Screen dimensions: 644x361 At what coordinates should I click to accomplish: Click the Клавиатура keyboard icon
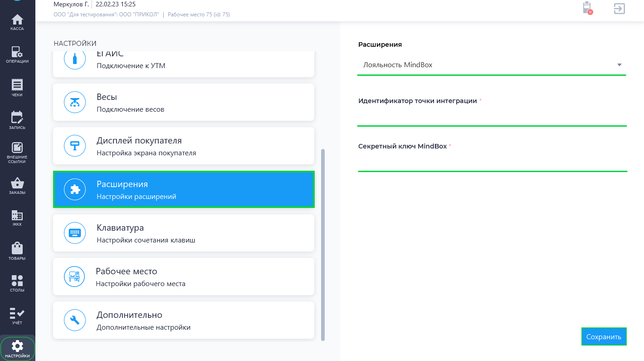pos(75,233)
